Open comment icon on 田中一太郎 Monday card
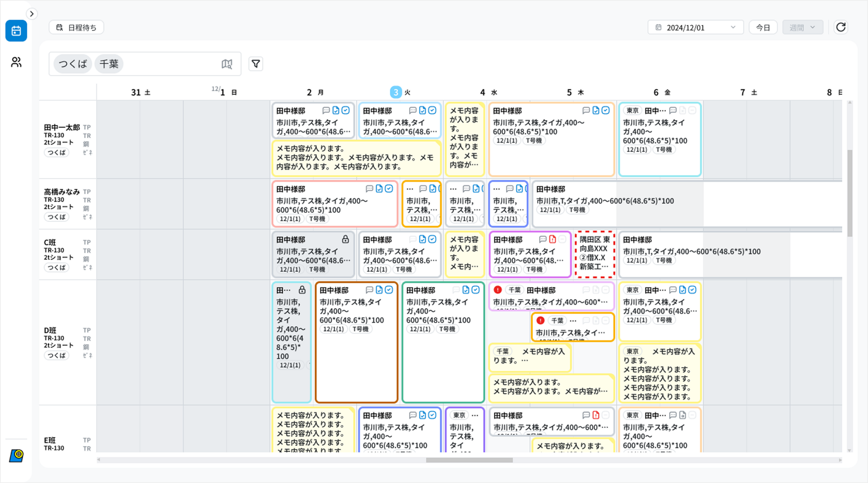The width and height of the screenshot is (868, 483). [326, 110]
